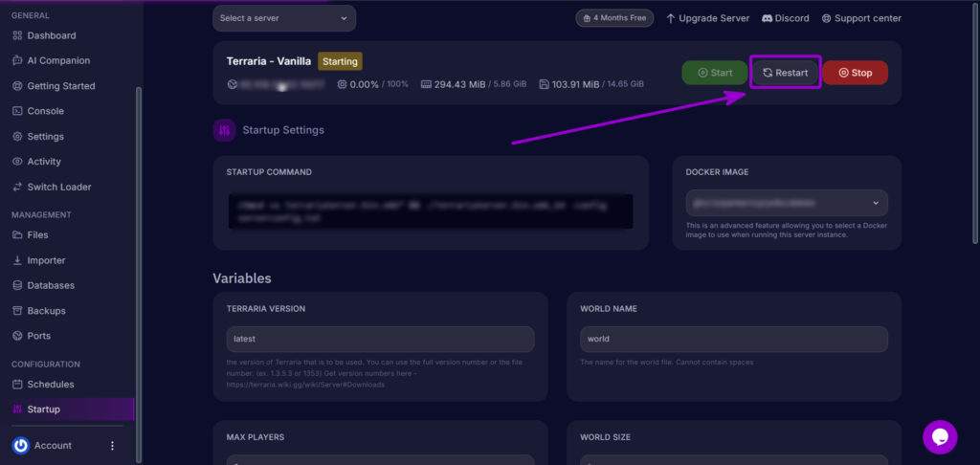Click the Console terminal icon
The width and height of the screenshot is (980, 465).
(x=17, y=111)
